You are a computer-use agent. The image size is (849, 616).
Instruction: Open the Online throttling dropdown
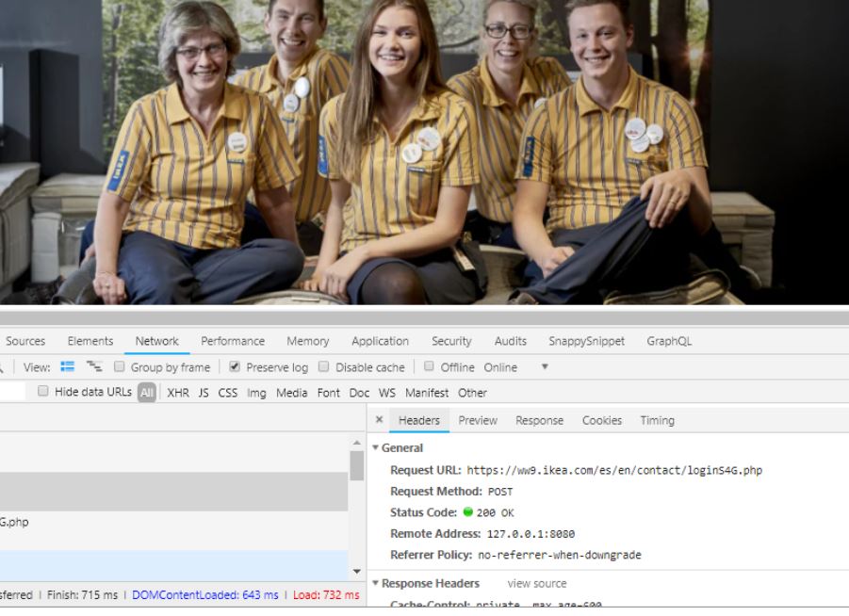pyautogui.click(x=544, y=367)
